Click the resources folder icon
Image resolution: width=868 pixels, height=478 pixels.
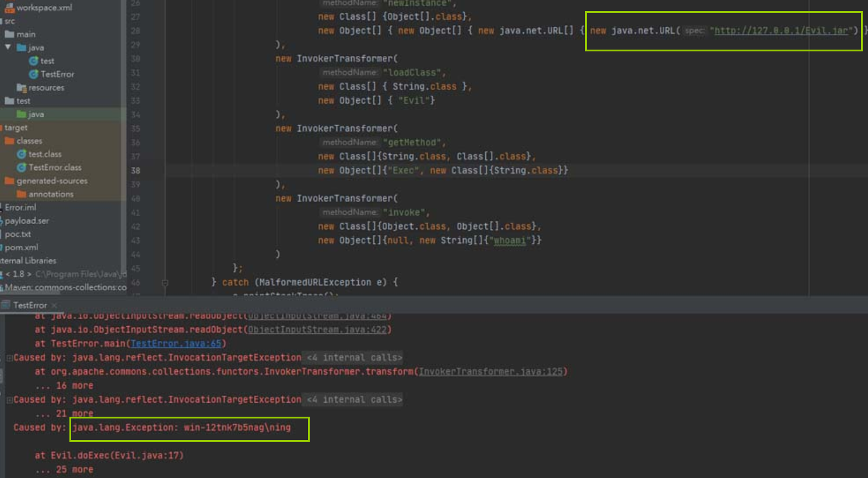tap(22, 88)
